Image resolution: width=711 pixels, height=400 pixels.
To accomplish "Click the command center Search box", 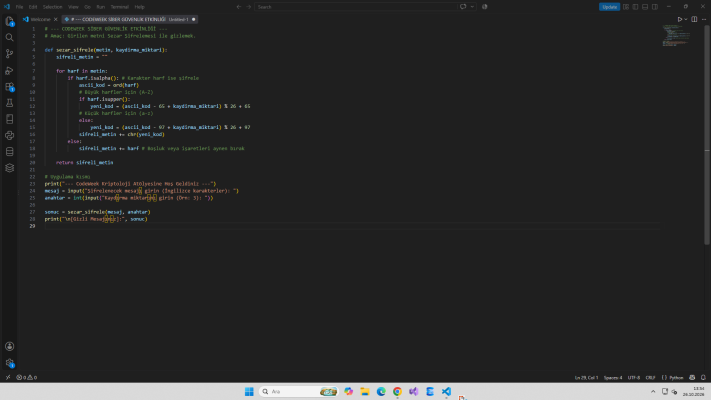I will 356,7.
